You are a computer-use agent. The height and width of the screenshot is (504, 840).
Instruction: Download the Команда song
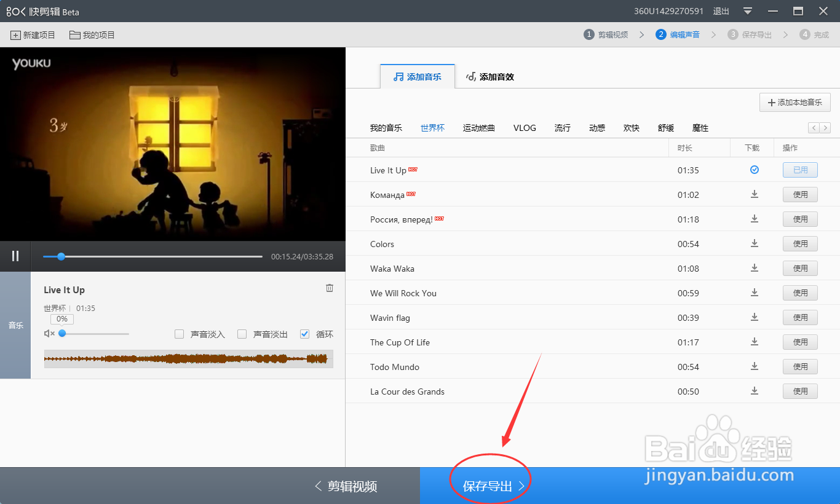pos(755,194)
